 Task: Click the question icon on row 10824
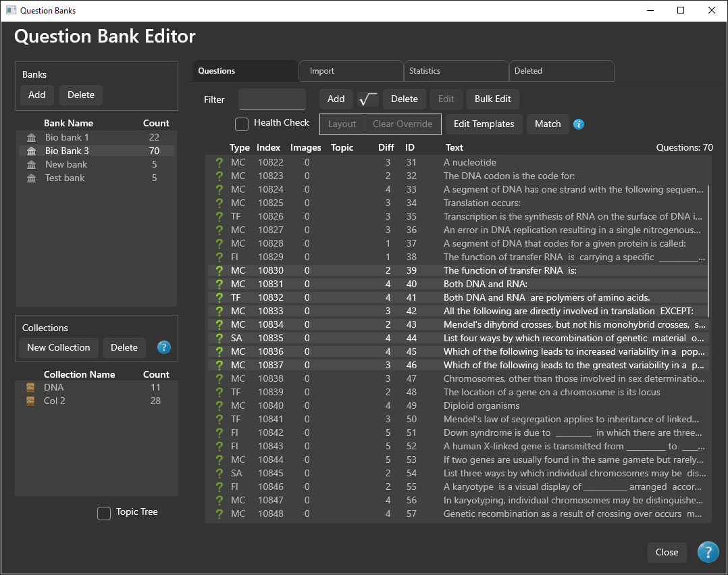pos(219,189)
